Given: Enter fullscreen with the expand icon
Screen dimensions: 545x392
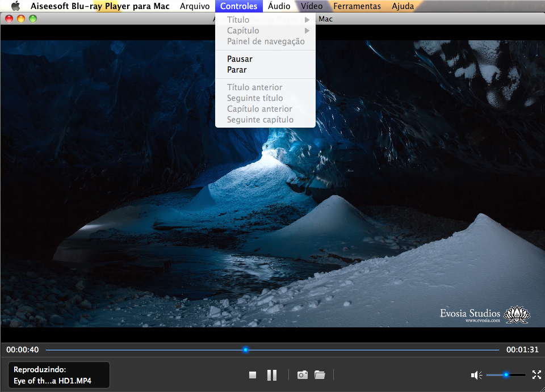Looking at the screenshot, I should coord(536,375).
